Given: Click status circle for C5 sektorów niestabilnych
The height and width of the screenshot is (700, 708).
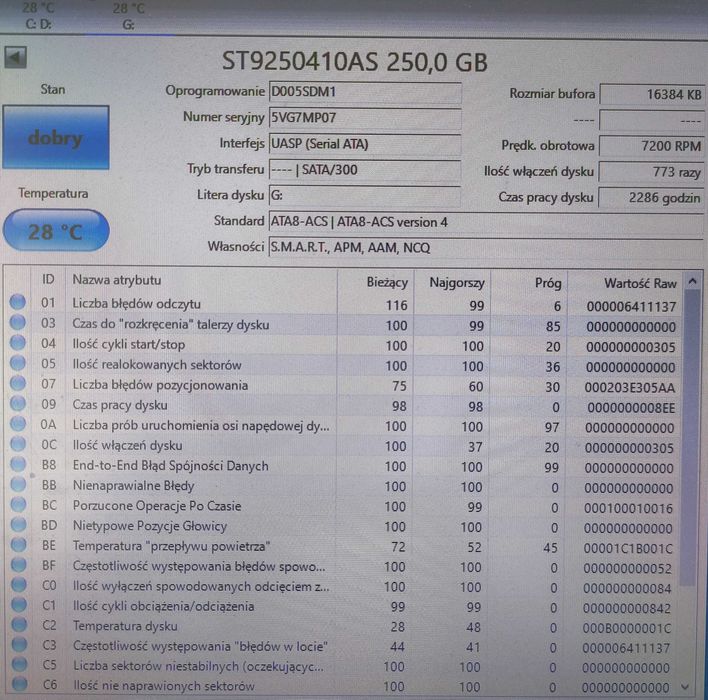Looking at the screenshot, I should tap(19, 664).
